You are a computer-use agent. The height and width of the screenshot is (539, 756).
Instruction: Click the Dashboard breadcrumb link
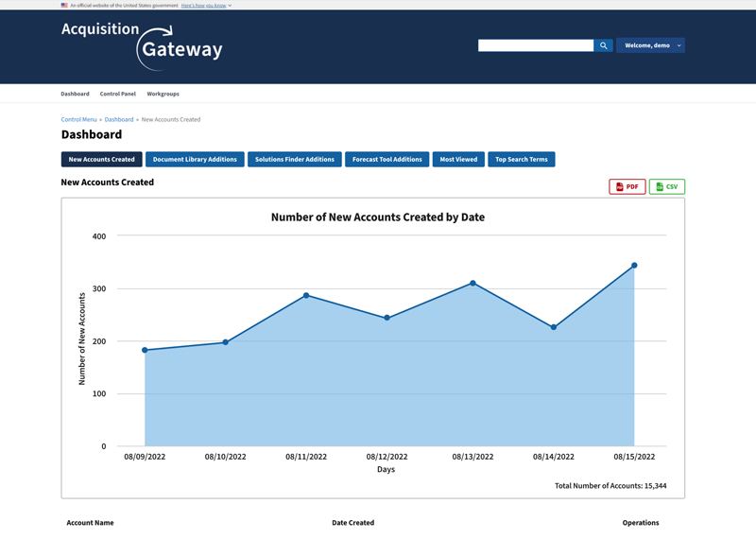click(119, 119)
